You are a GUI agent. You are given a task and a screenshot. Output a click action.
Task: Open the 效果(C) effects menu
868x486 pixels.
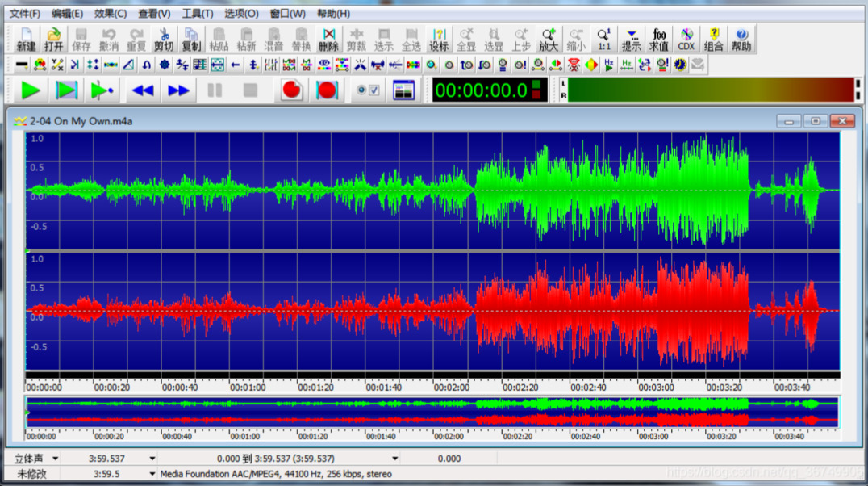pyautogui.click(x=111, y=13)
